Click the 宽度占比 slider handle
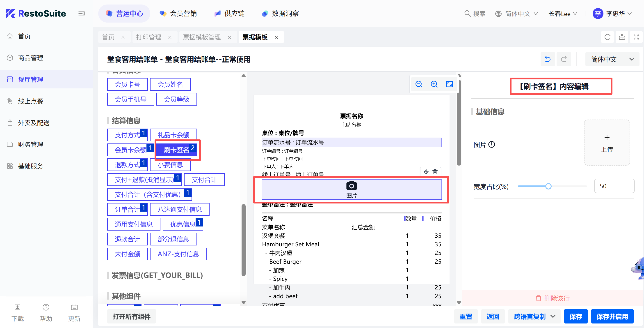 pos(548,186)
